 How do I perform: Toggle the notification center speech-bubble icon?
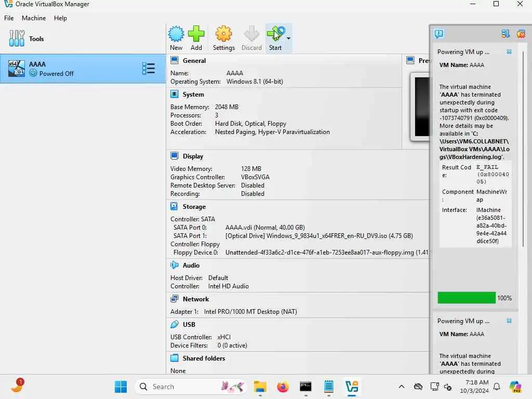pyautogui.click(x=438, y=34)
